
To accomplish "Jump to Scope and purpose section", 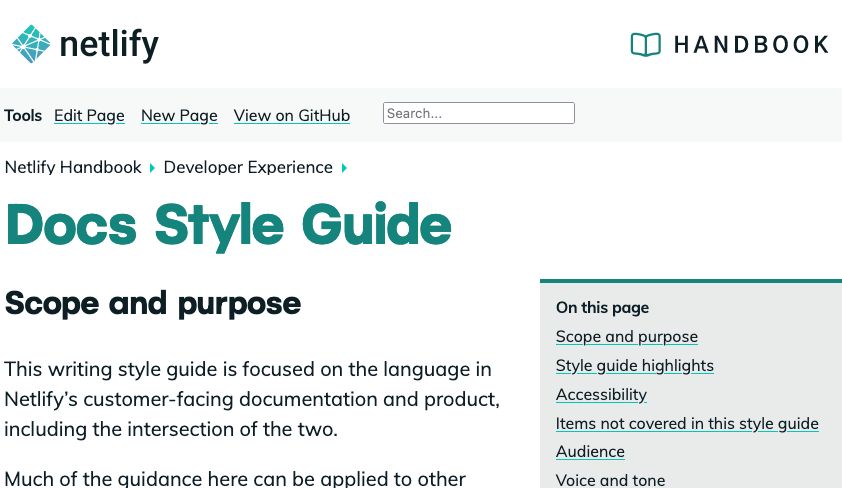I will (x=627, y=336).
